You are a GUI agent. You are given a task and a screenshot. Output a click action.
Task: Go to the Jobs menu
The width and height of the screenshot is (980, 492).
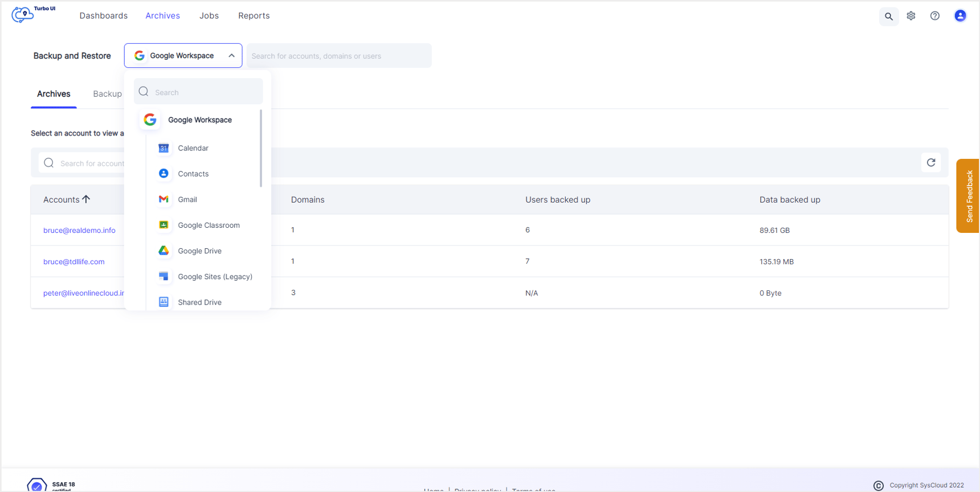point(209,16)
